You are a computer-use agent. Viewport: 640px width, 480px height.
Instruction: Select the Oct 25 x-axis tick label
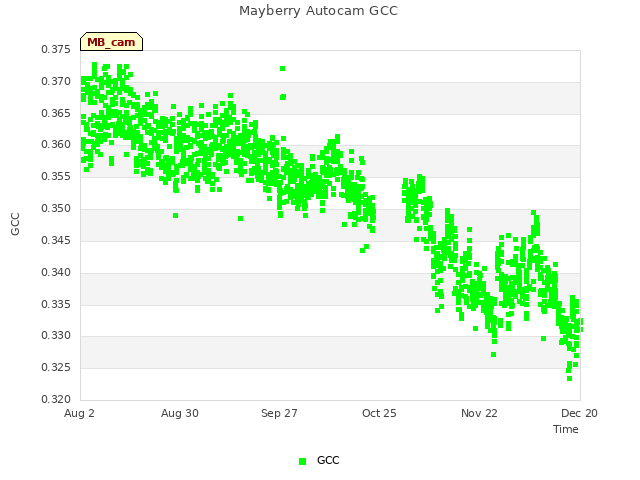[379, 413]
